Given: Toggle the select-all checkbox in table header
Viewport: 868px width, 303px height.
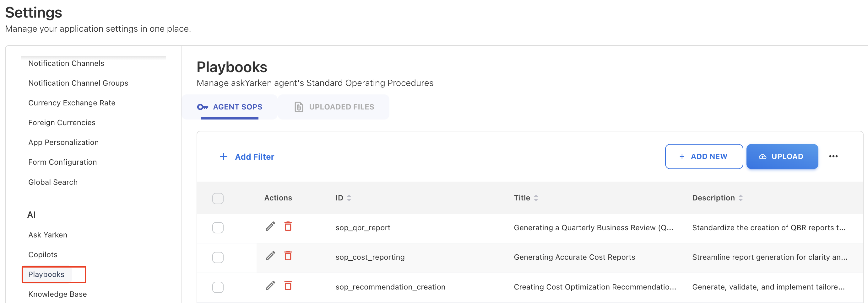Looking at the screenshot, I should [x=218, y=198].
